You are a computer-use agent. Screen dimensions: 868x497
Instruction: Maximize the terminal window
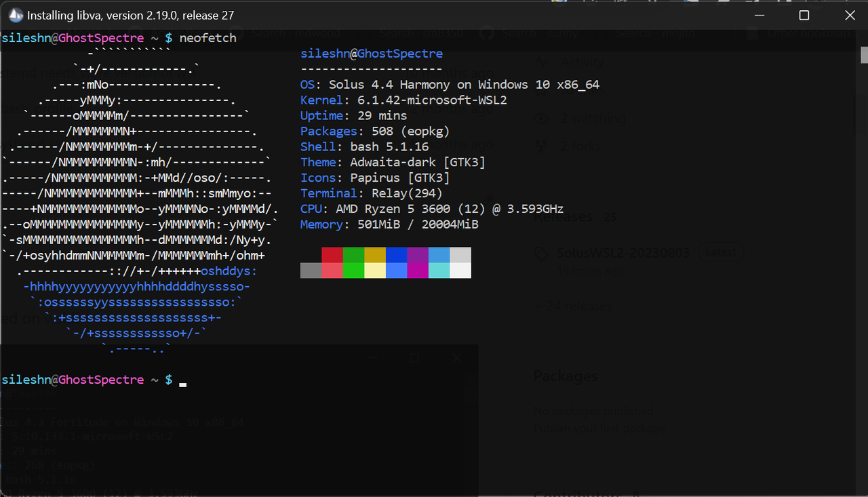[x=804, y=15]
